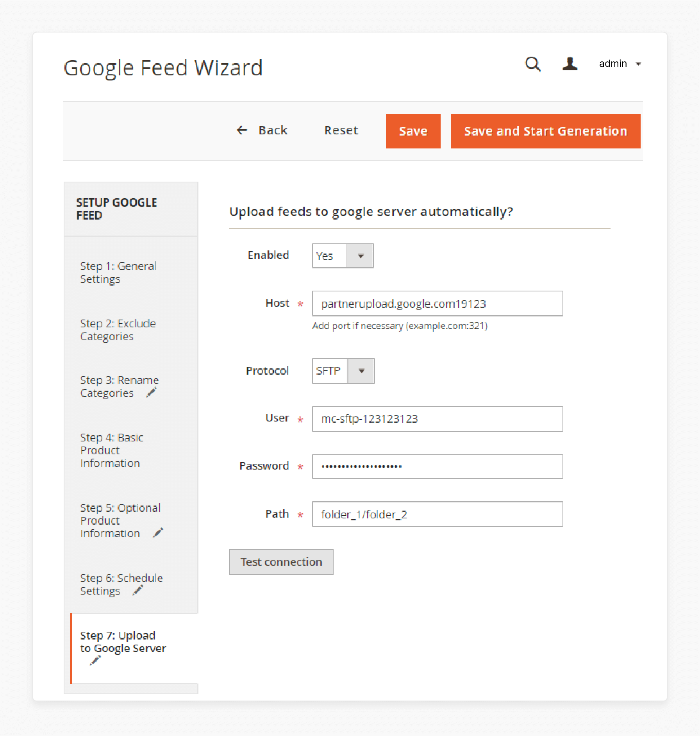The image size is (700, 736).
Task: Open the Protocol SFTP dropdown
Action: point(343,371)
